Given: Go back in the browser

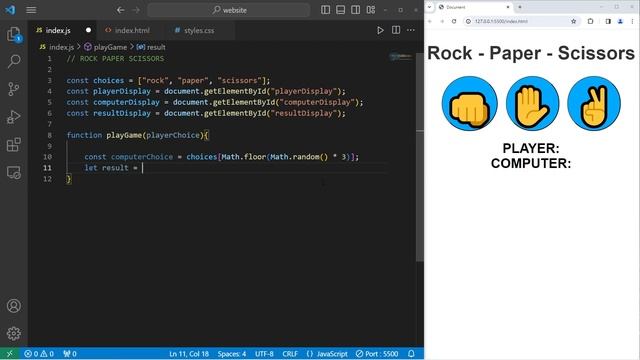Looking at the screenshot, I should (x=430, y=21).
